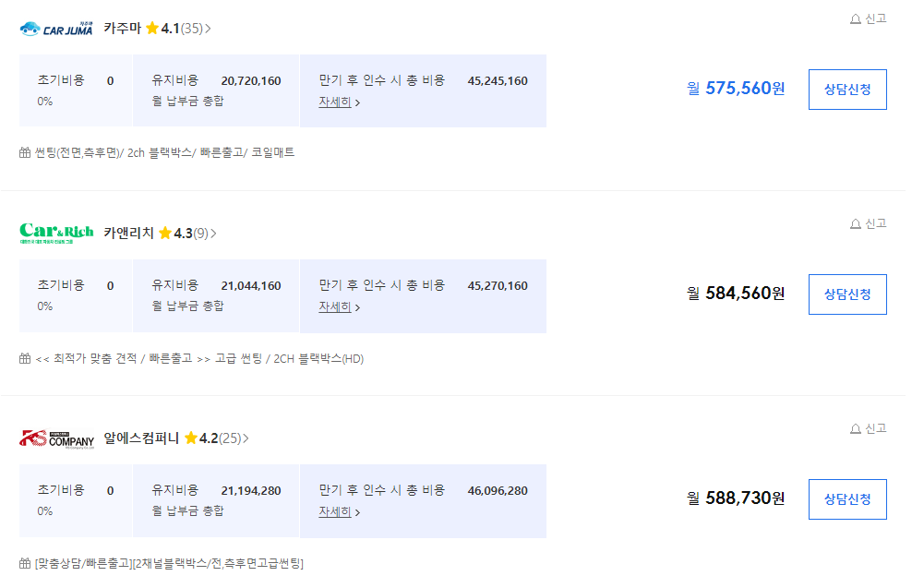Click the CAR JUMA company logo
The height and width of the screenshot is (588, 924).
click(x=56, y=29)
